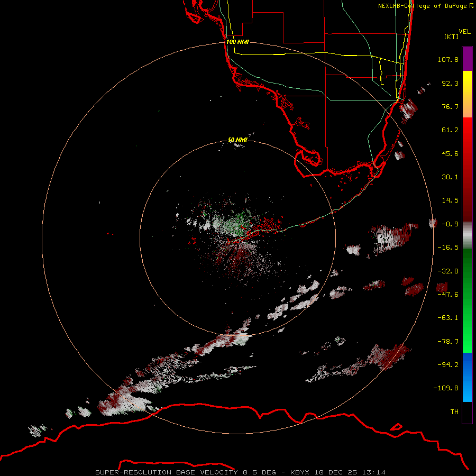Click the 107.8 velocity scale value
The height and width of the screenshot is (476, 476).
[x=448, y=59]
